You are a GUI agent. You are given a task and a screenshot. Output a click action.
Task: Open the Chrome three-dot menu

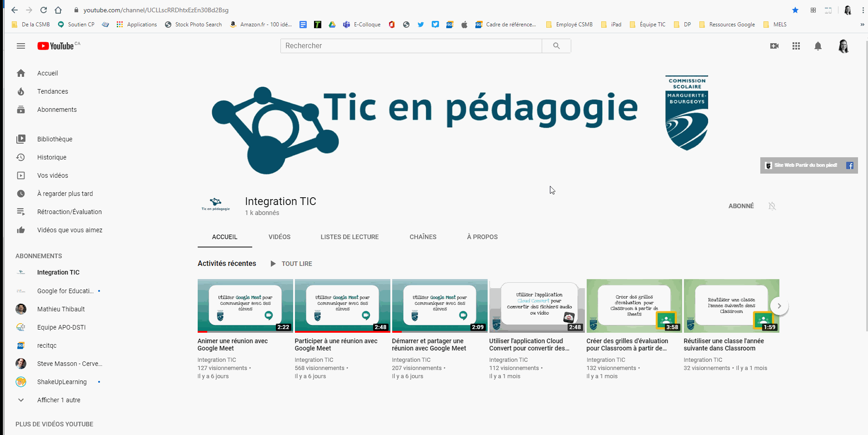(x=863, y=10)
